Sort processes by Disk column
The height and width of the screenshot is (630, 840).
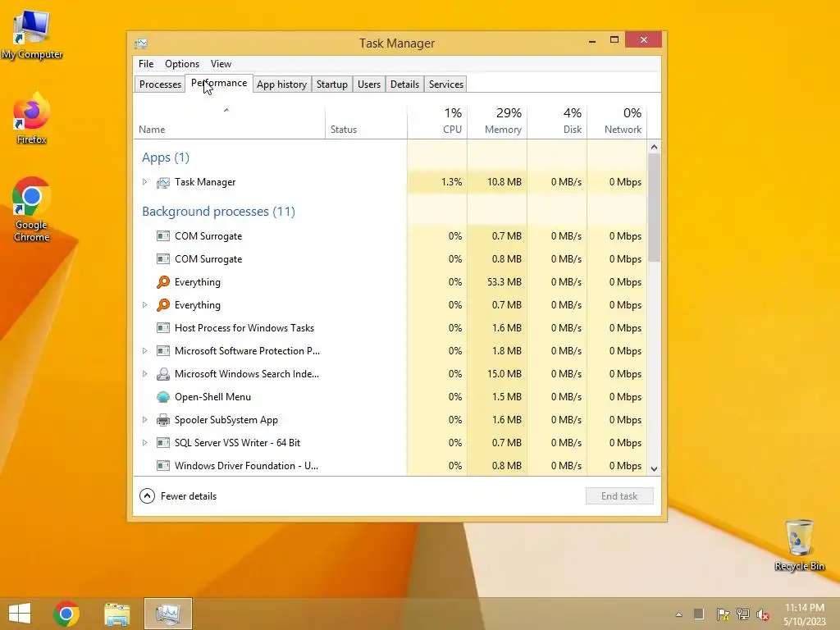557,121
